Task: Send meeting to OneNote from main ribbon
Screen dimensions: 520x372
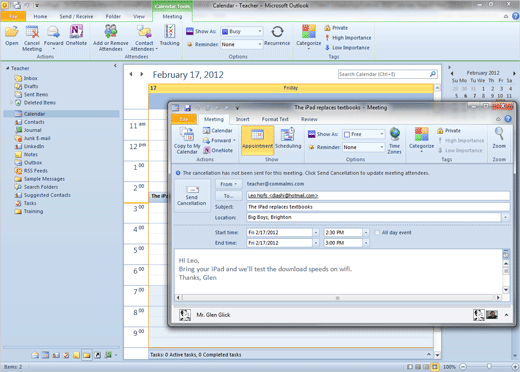Action: pyautogui.click(x=76, y=36)
